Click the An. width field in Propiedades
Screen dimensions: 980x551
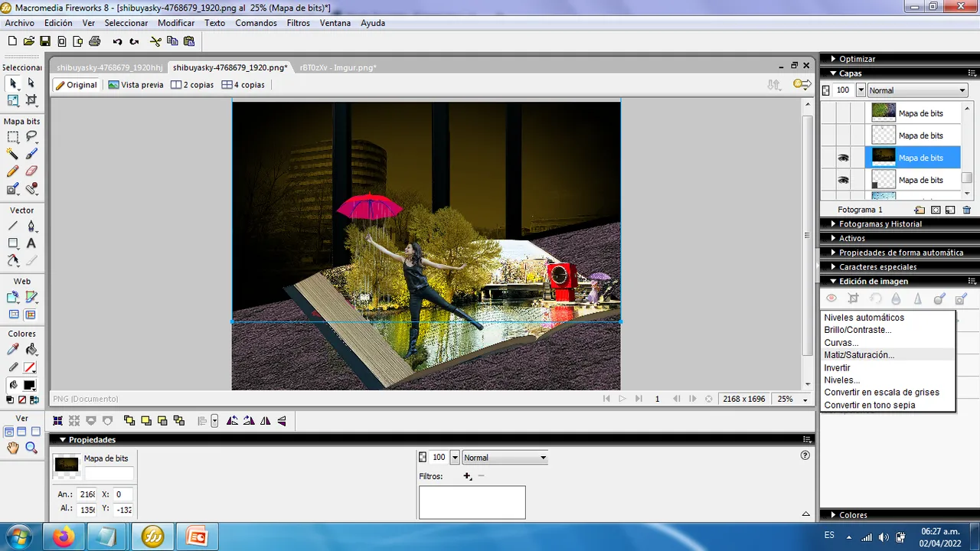[87, 494]
